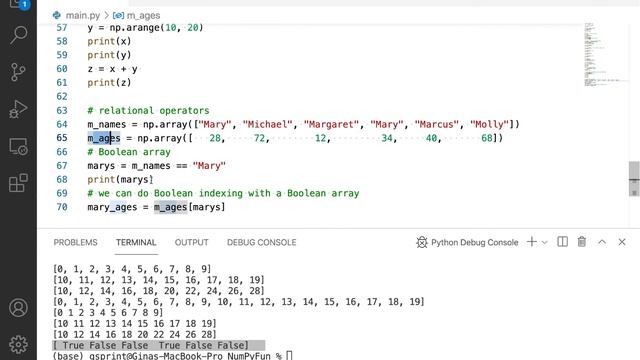Click the "# relational operators" comment
The image size is (640, 360).
[148, 111]
